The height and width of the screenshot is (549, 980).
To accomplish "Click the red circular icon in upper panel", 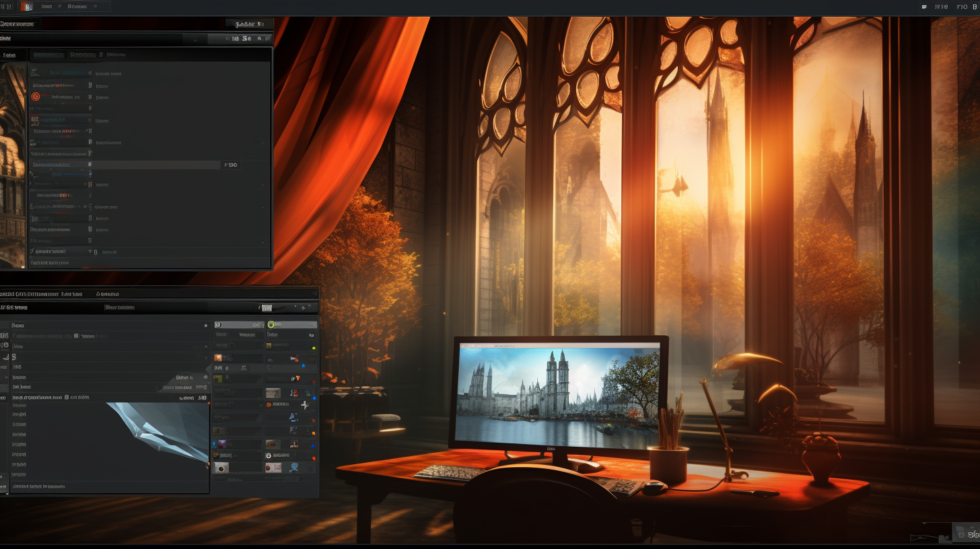I will pos(36,96).
